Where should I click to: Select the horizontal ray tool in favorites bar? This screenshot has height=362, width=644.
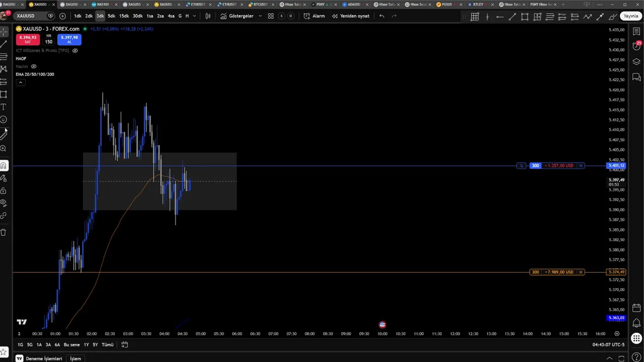point(500,17)
